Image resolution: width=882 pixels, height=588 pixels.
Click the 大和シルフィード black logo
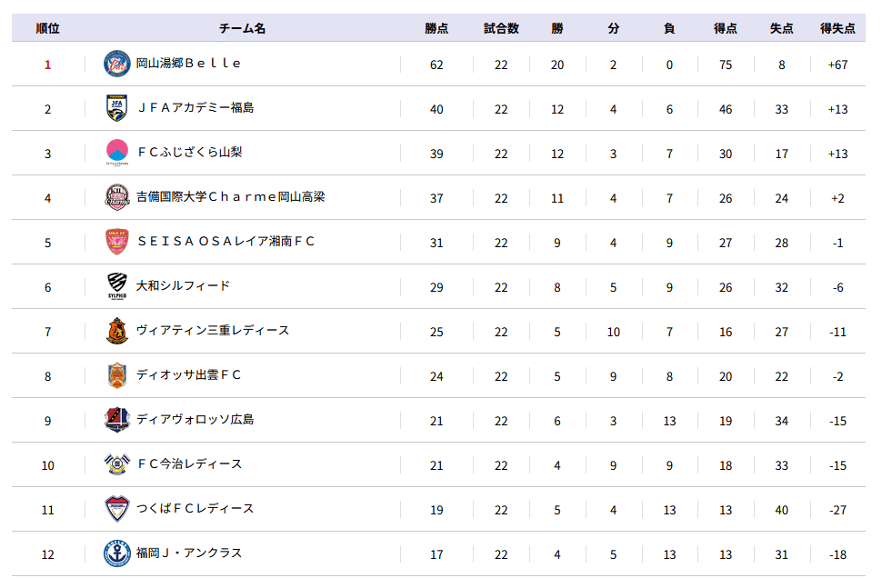point(117,286)
